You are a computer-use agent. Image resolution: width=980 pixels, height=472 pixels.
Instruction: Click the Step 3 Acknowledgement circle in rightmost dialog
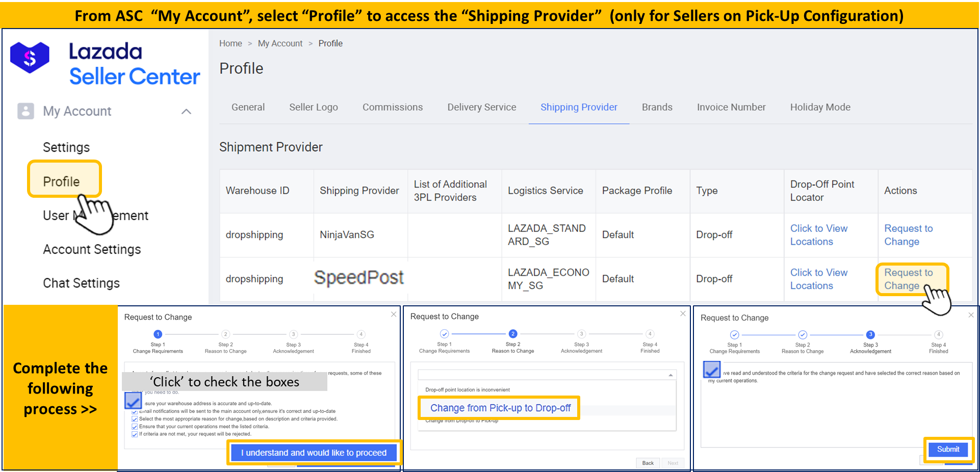tap(870, 335)
